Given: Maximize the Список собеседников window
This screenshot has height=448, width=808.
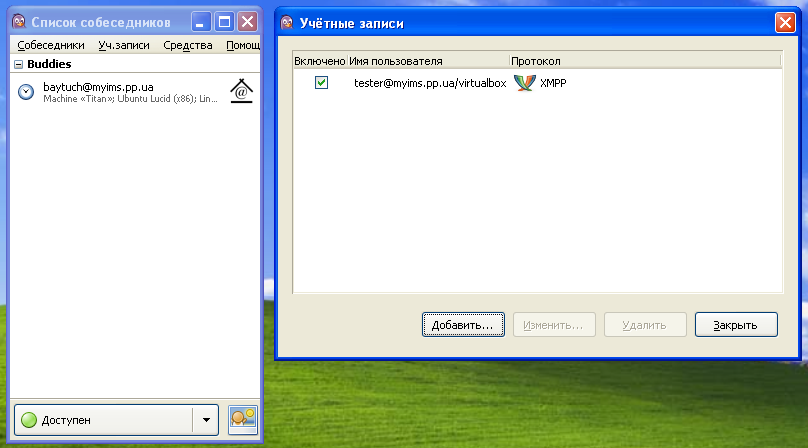Looking at the screenshot, I should (x=224, y=22).
